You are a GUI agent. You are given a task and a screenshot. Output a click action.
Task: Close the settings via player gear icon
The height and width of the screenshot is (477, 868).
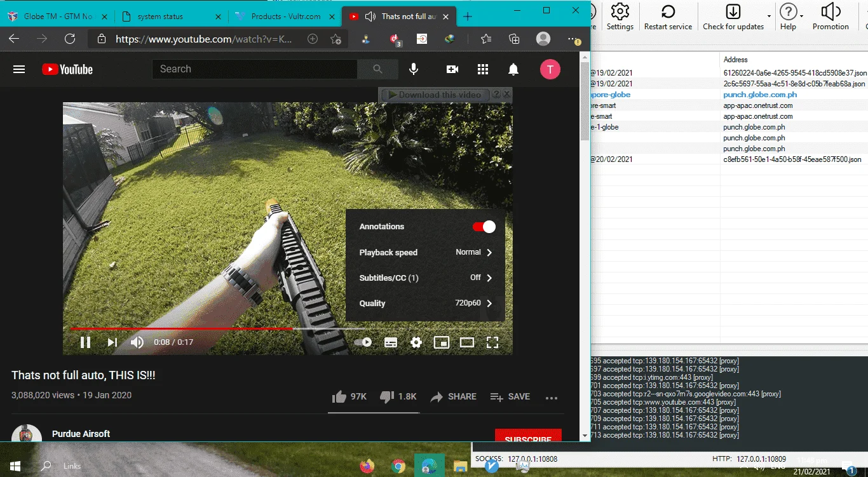click(416, 342)
